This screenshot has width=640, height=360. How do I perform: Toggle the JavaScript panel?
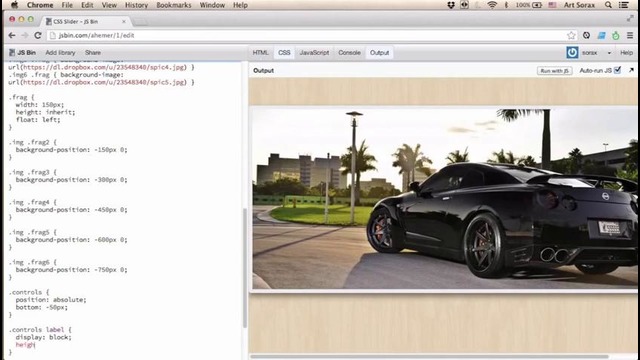pyautogui.click(x=314, y=53)
